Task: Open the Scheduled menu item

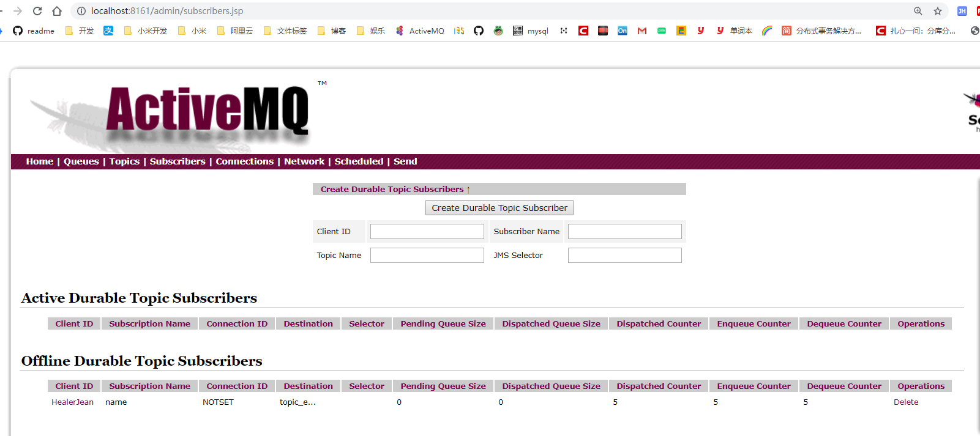Action: (359, 161)
